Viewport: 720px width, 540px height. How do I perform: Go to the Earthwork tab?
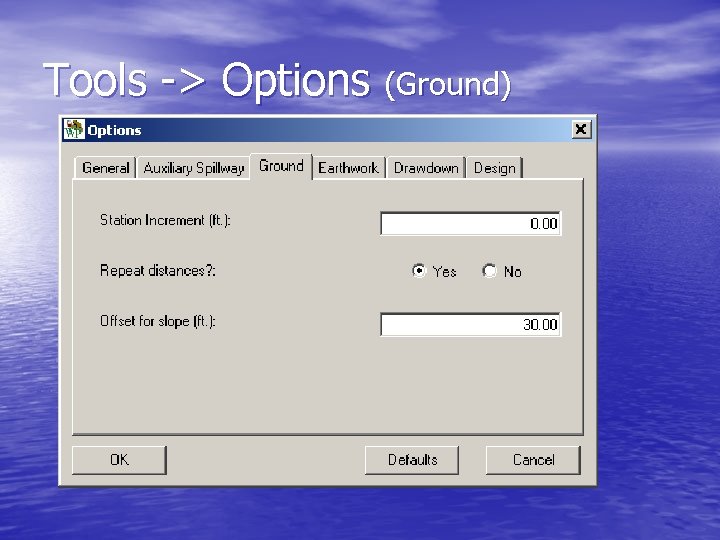click(x=349, y=168)
